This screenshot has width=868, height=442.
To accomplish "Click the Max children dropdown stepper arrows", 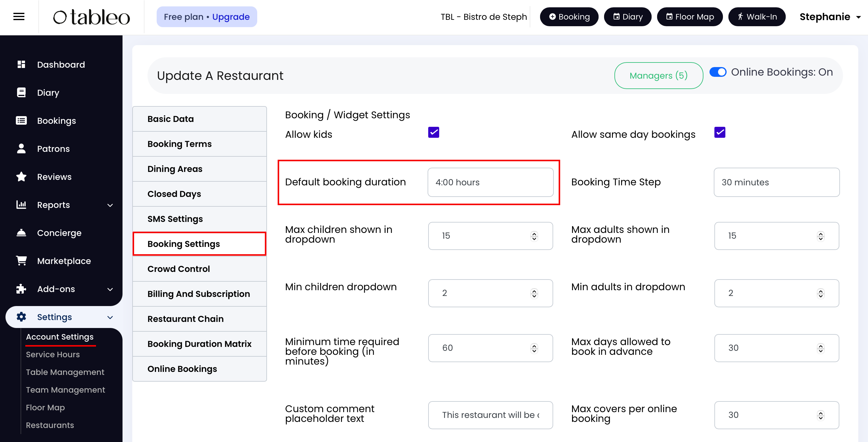I will click(534, 236).
